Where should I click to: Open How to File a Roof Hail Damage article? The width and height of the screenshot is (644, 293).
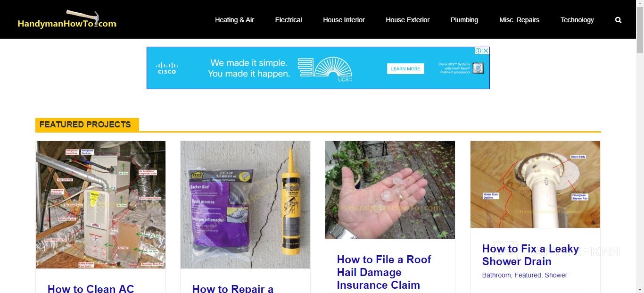tap(384, 272)
